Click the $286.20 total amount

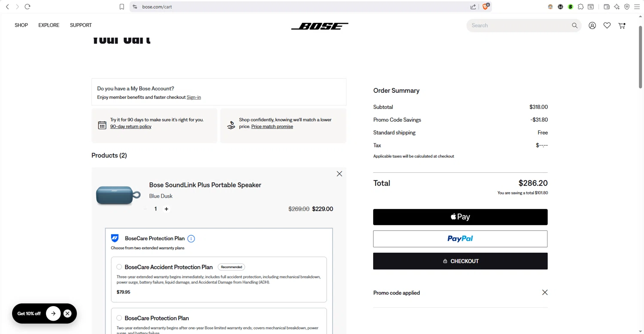coord(533,183)
